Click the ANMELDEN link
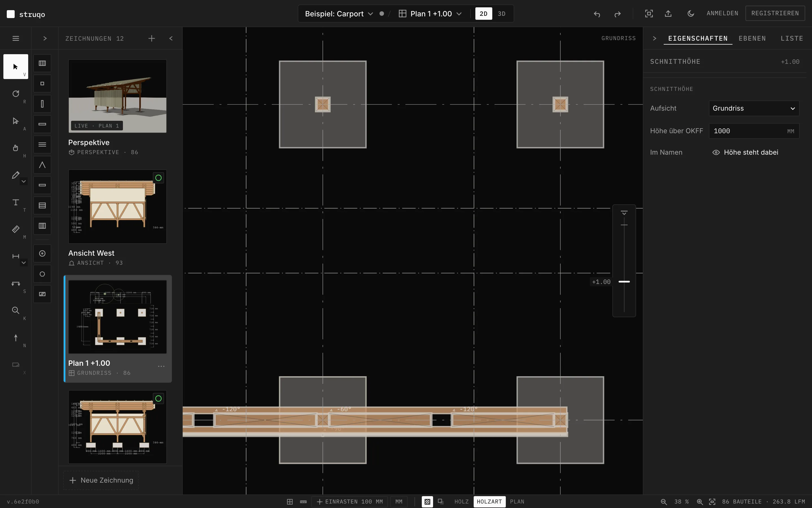 pos(722,13)
